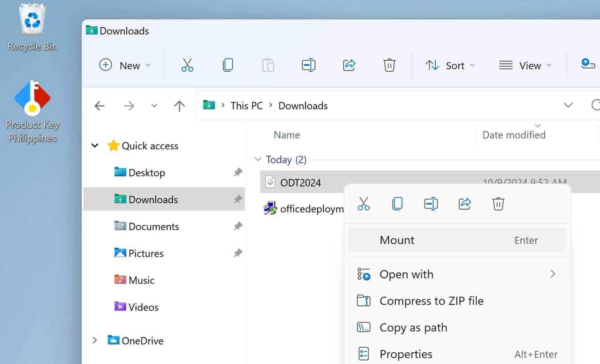This screenshot has width=600, height=364.
Task: Select the officedeployment file in the list
Action: tap(304, 209)
